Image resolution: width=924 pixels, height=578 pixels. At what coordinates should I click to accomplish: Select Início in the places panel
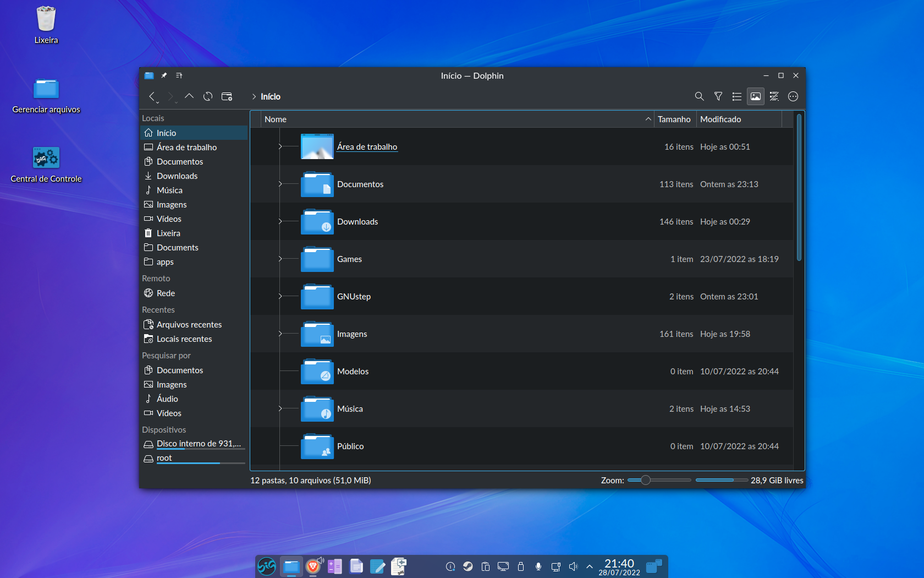coord(194,133)
